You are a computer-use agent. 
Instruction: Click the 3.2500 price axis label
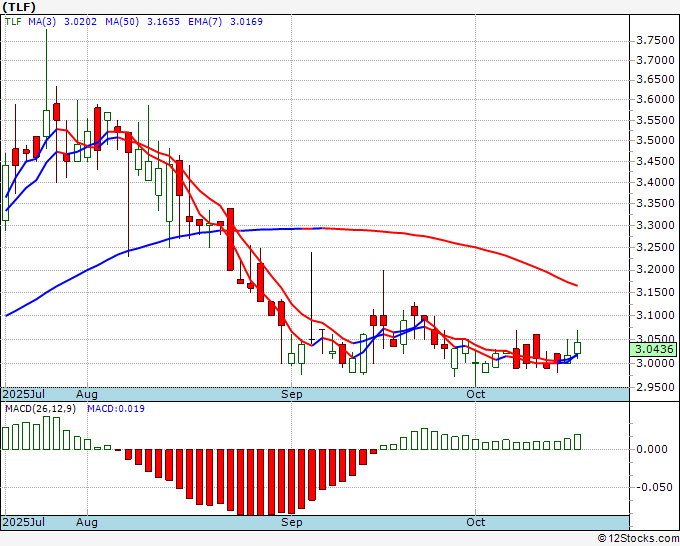pos(655,248)
